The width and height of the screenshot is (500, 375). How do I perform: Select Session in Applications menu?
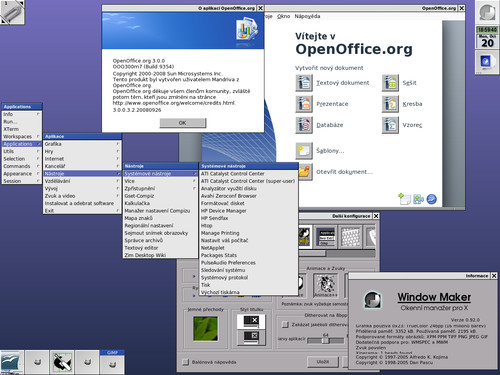(x=22, y=181)
